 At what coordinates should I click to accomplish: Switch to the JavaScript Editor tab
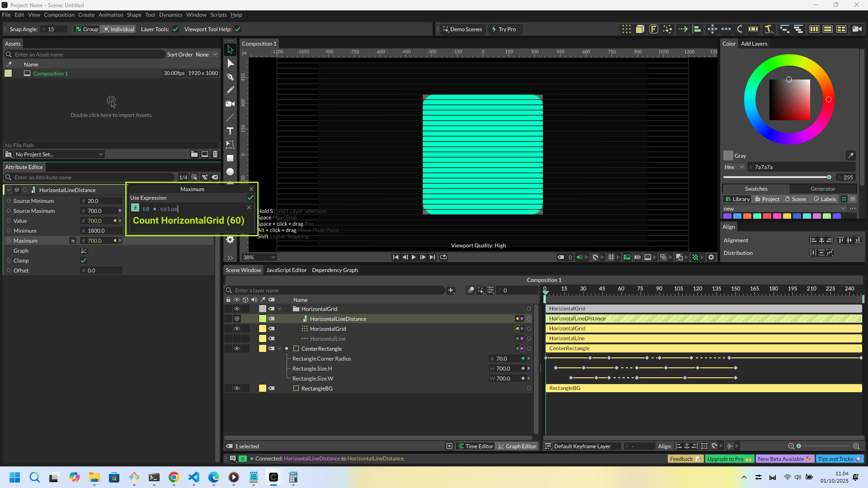point(286,270)
